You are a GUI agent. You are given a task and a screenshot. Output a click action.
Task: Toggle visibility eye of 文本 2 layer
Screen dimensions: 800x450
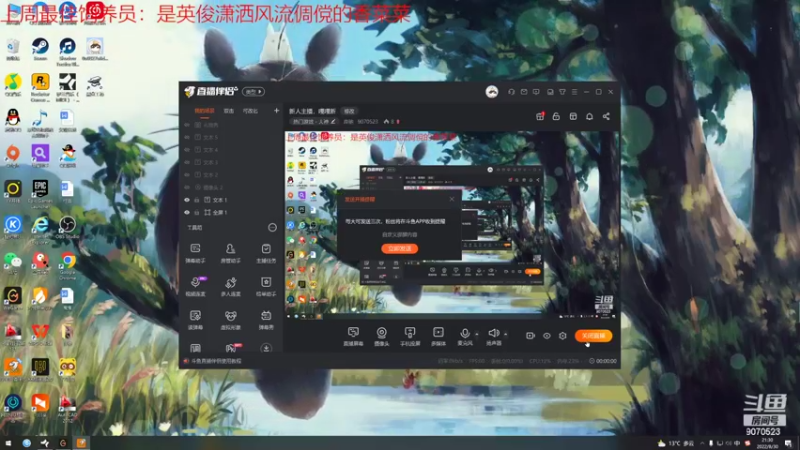click(187, 175)
